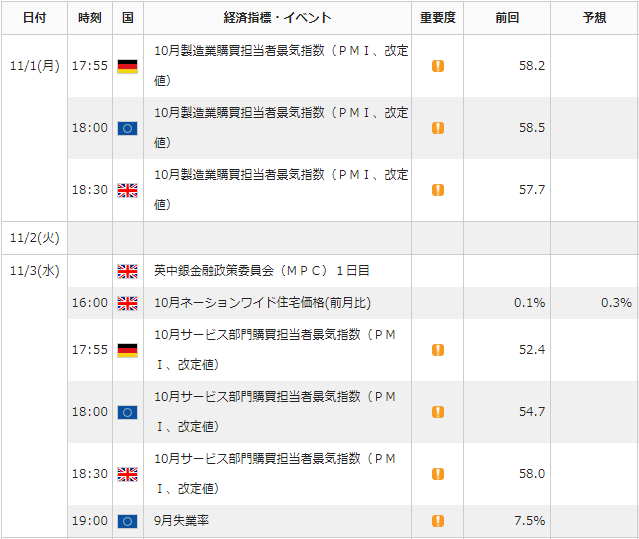
Task: Click 英中銀金融政策委員会（ＭＰＣ）１日目
Action: pyautogui.click(x=262, y=271)
